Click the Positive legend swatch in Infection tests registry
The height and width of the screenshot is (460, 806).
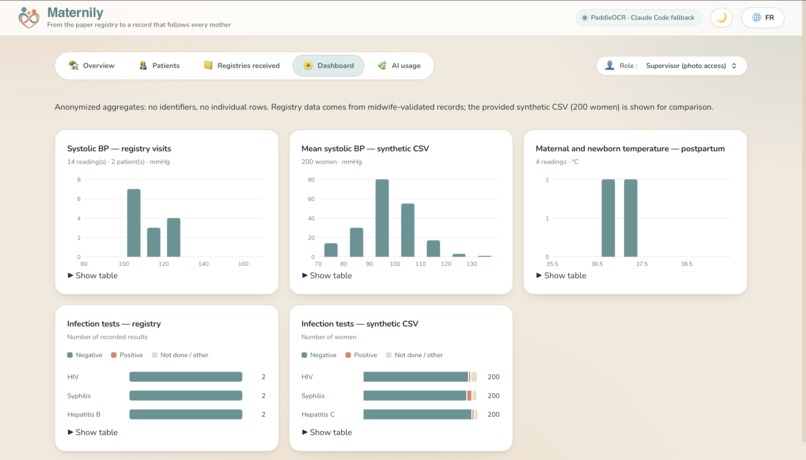pos(114,355)
